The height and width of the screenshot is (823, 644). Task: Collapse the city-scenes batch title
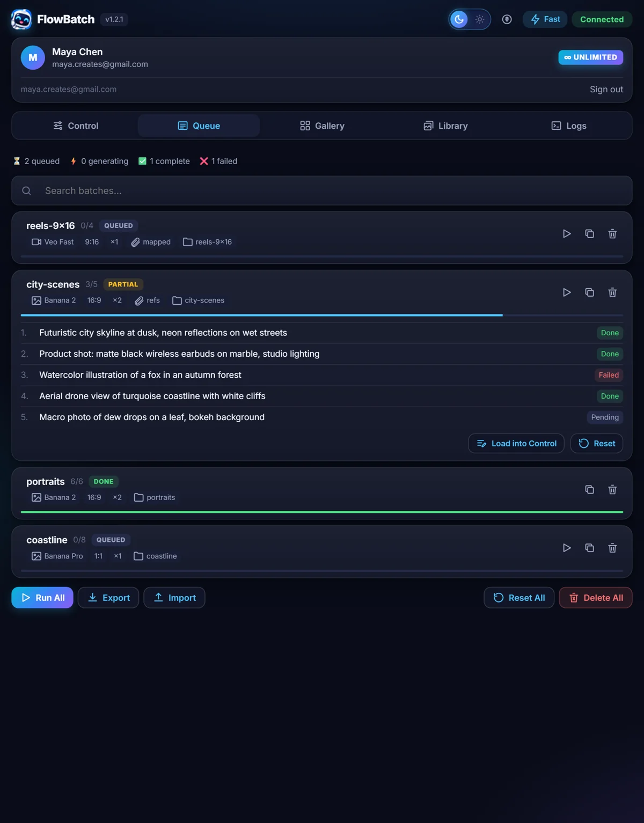(x=53, y=284)
